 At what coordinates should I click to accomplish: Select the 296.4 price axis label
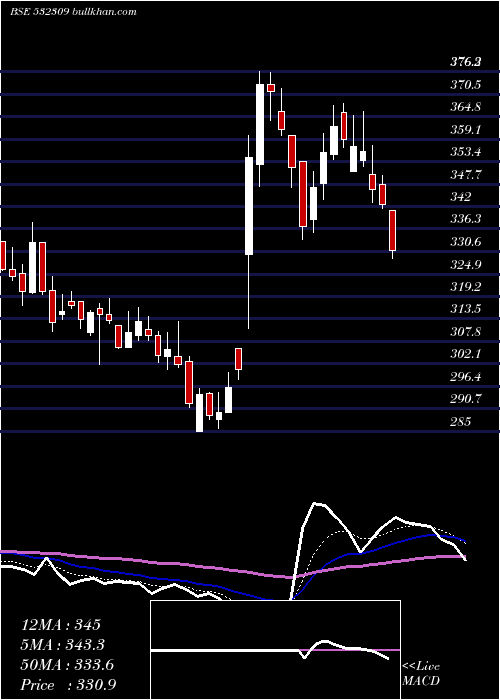pos(465,377)
